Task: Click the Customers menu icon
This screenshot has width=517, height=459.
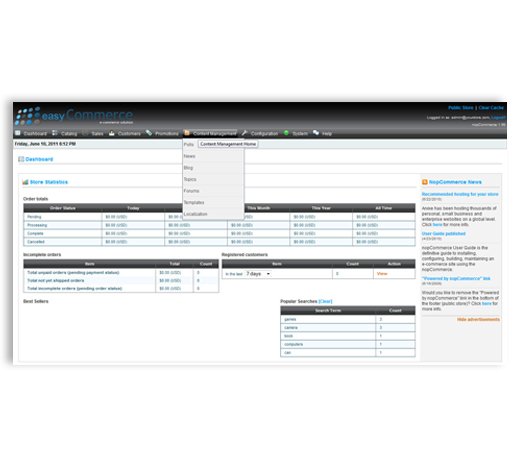Action: pos(112,133)
